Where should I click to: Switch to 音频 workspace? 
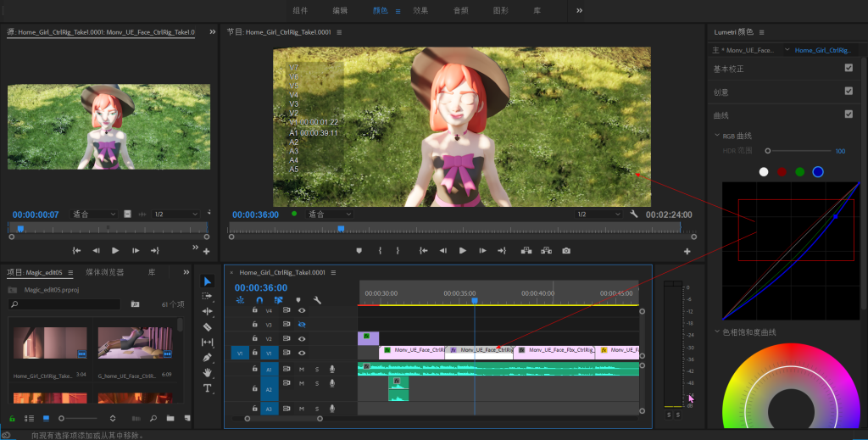click(x=460, y=10)
